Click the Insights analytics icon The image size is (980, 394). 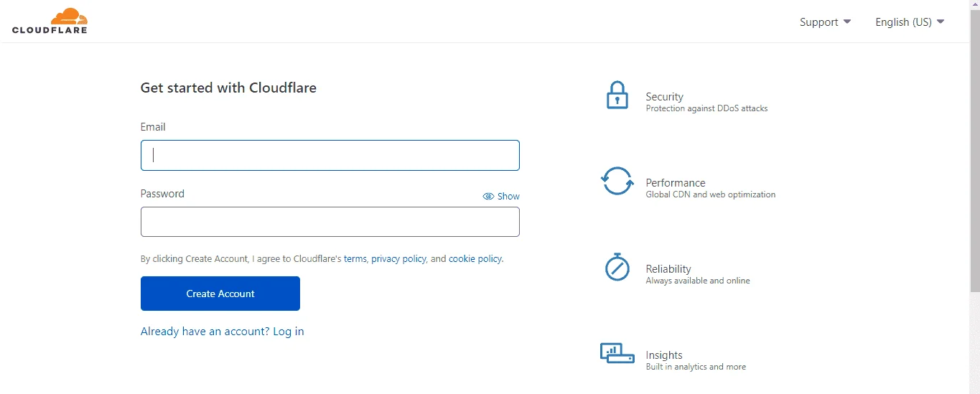[x=617, y=353]
